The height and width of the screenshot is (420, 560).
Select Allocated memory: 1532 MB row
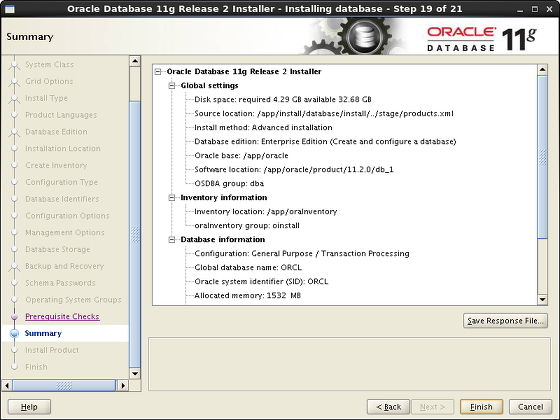248,296
